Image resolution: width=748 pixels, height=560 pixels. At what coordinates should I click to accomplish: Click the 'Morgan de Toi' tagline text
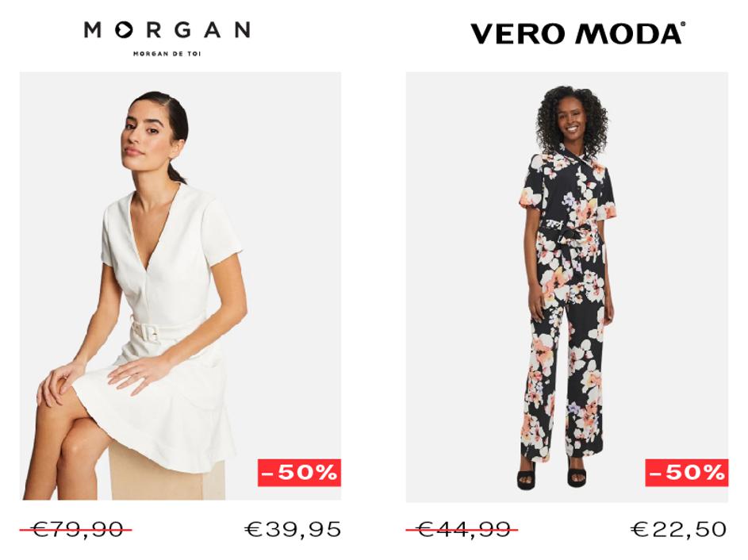167,54
